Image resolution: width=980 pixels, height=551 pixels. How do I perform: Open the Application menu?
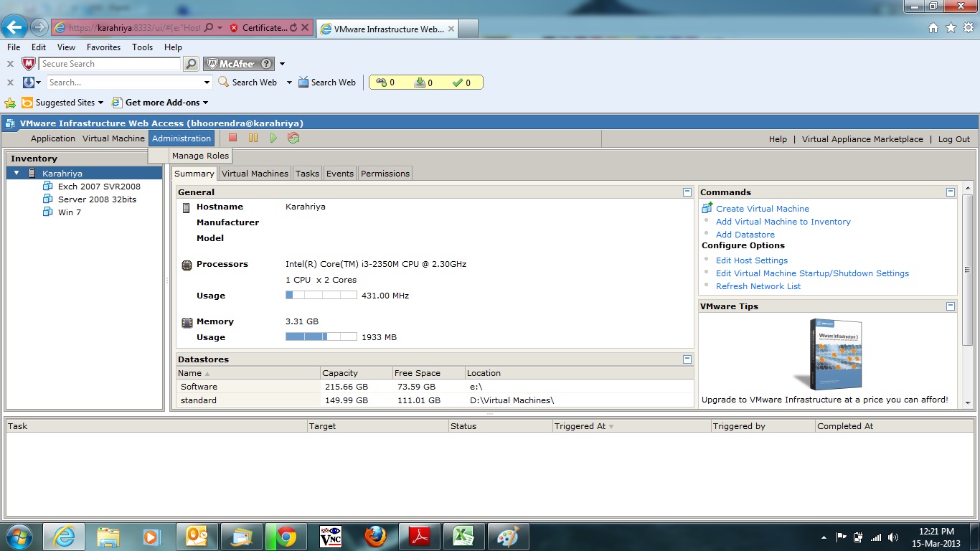pos(53,138)
